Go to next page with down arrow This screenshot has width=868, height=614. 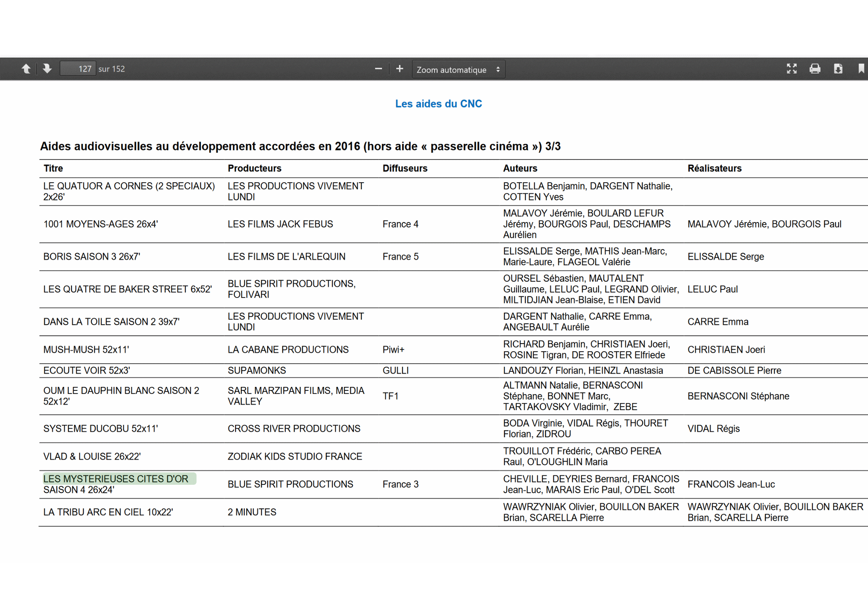coord(47,69)
